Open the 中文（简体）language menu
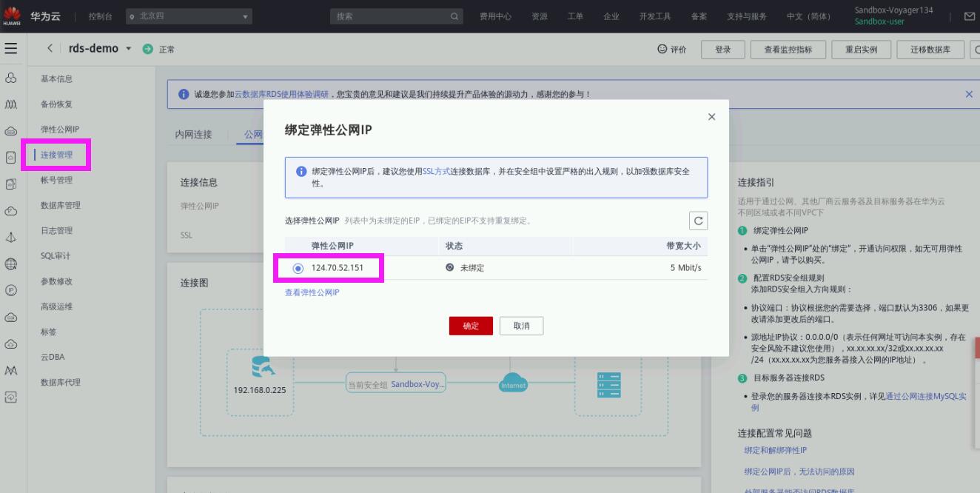Screen dimensions: 980x493 click(x=809, y=16)
